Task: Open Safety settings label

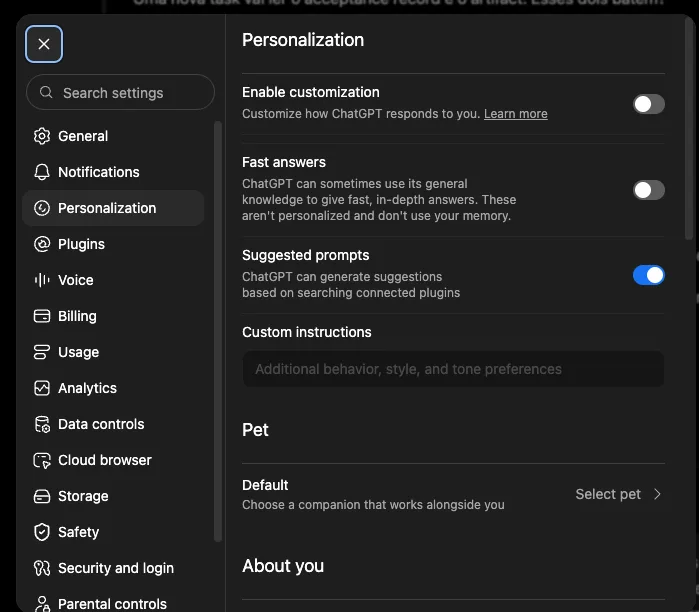Action: [x=78, y=532]
